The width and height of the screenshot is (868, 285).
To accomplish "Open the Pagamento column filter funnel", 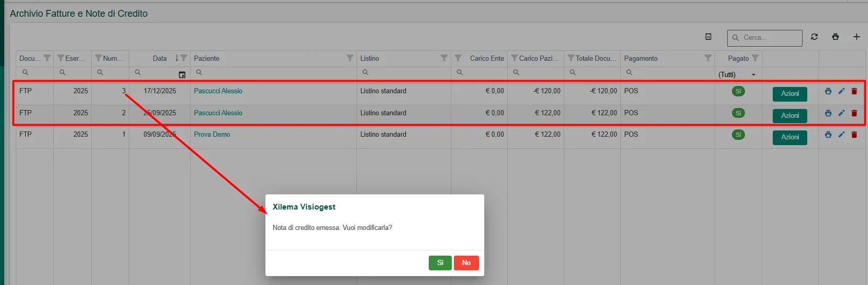I will click(x=708, y=58).
